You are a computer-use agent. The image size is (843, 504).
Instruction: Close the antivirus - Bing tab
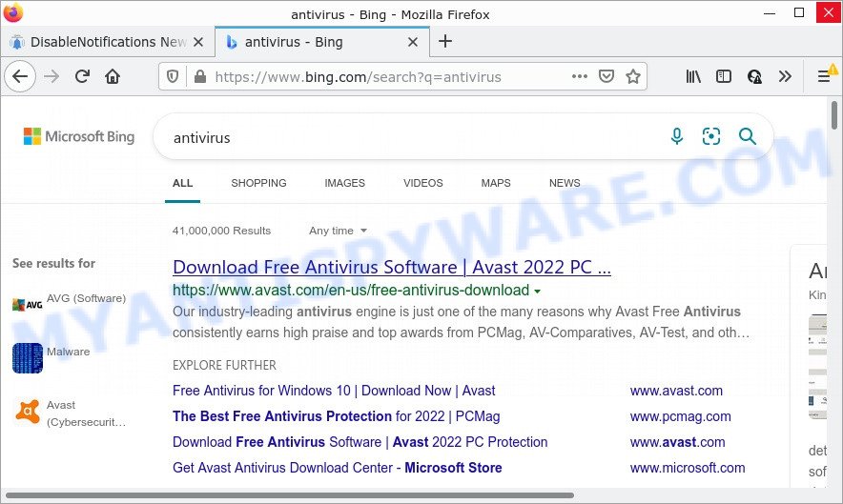coord(413,42)
